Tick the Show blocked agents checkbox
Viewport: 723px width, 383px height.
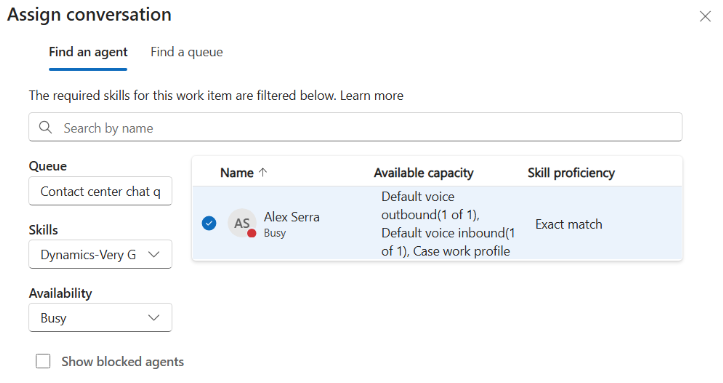point(43,361)
